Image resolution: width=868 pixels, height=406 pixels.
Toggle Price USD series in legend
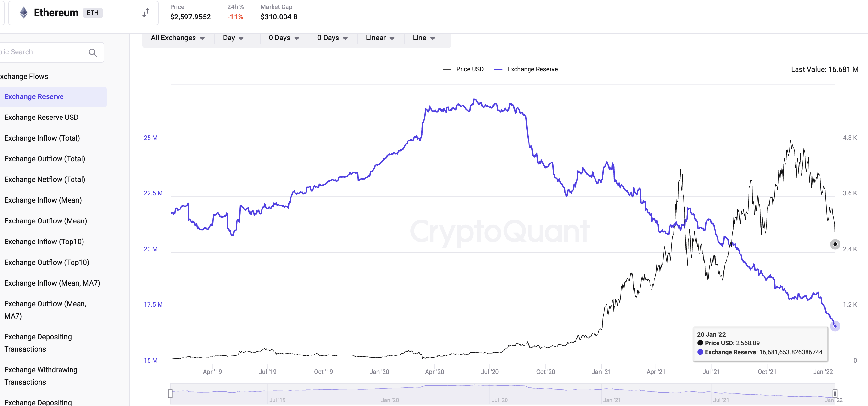463,69
